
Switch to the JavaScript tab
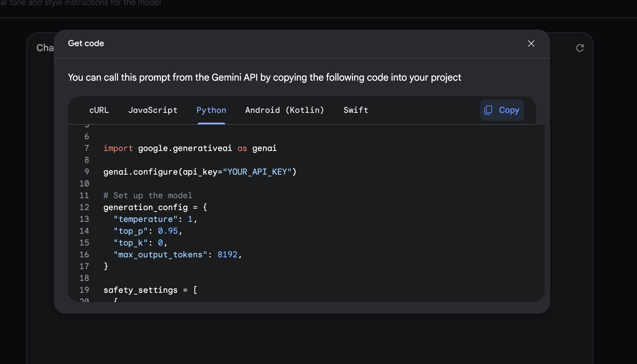tap(153, 110)
